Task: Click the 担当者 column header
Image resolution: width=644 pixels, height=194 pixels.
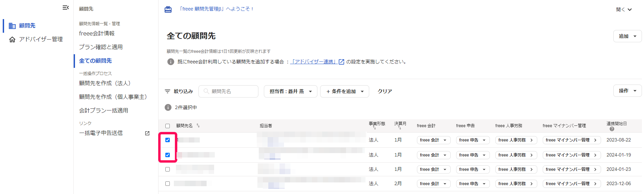Action: [266, 126]
